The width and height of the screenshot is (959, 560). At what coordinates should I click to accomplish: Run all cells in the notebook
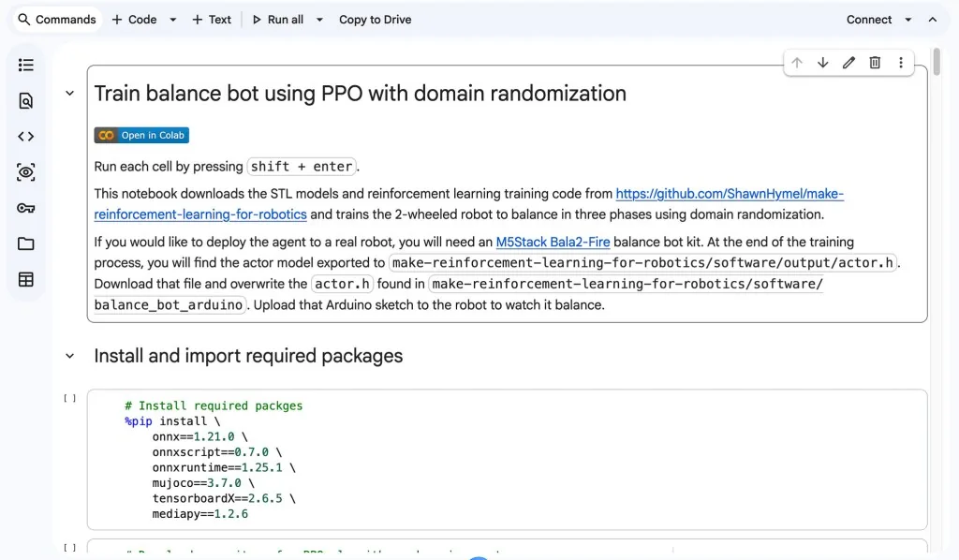point(278,20)
